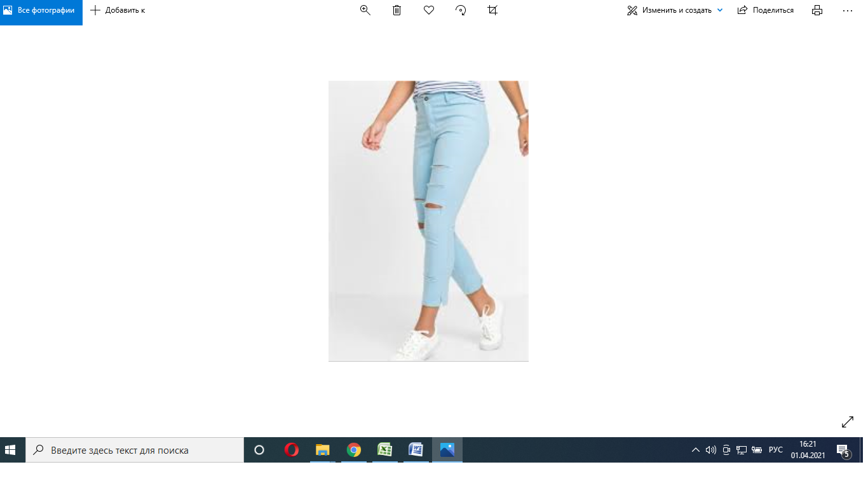Launch Opera browser from taskbar

point(292,450)
